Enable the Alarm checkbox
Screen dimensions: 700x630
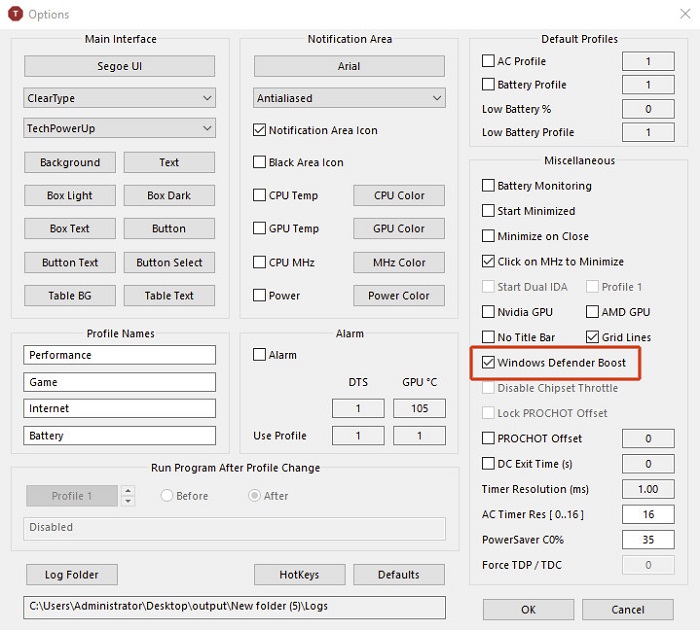[261, 355]
